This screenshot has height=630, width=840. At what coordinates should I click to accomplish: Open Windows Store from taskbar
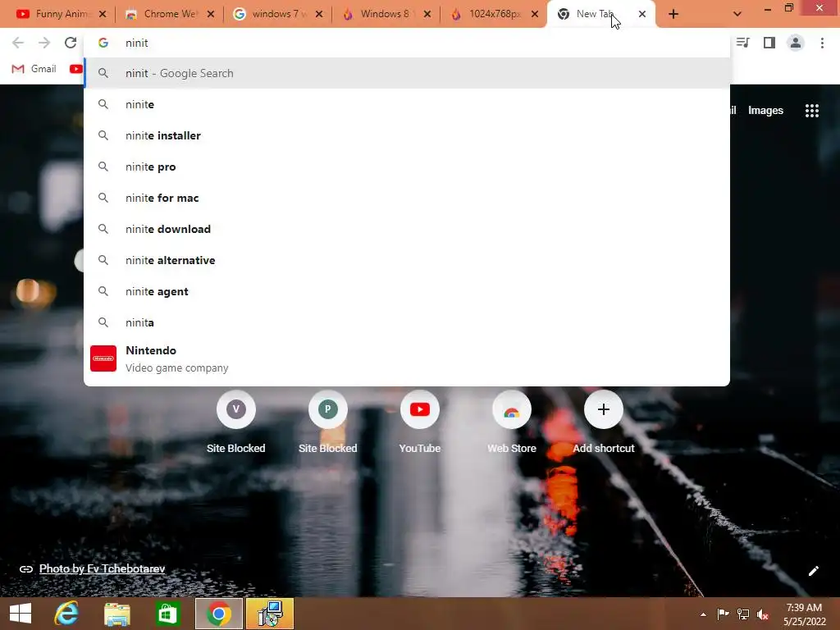click(x=167, y=614)
